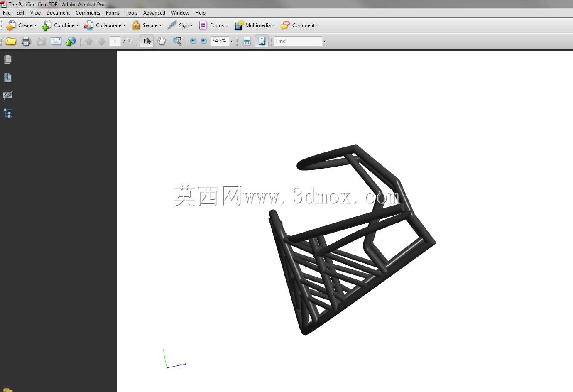Click the Forms purple document icon
The width and height of the screenshot is (573, 392).
203,25
